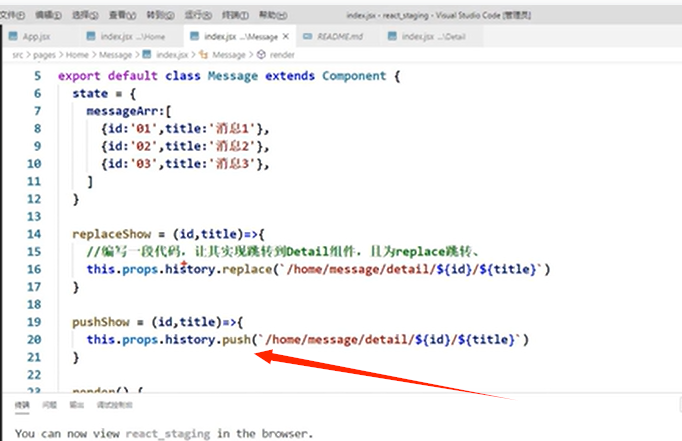Image resolution: width=682 pixels, height=441 pixels.
Task: Click react_staging in the terminal output
Action: [168, 434]
